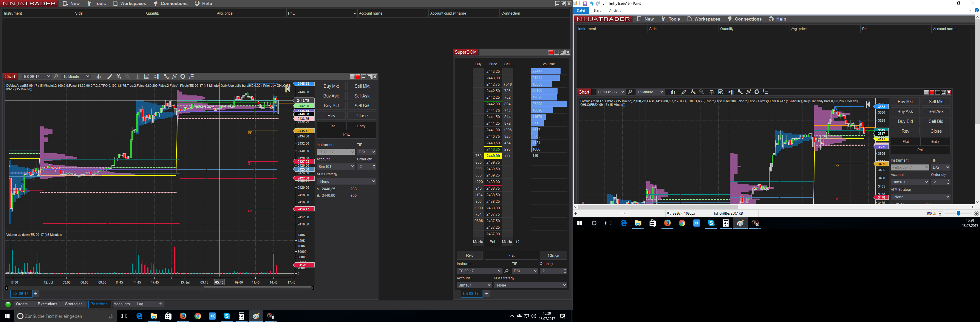Open the Connections menu in NinjaTrader
The image size is (980, 322).
(x=170, y=3)
